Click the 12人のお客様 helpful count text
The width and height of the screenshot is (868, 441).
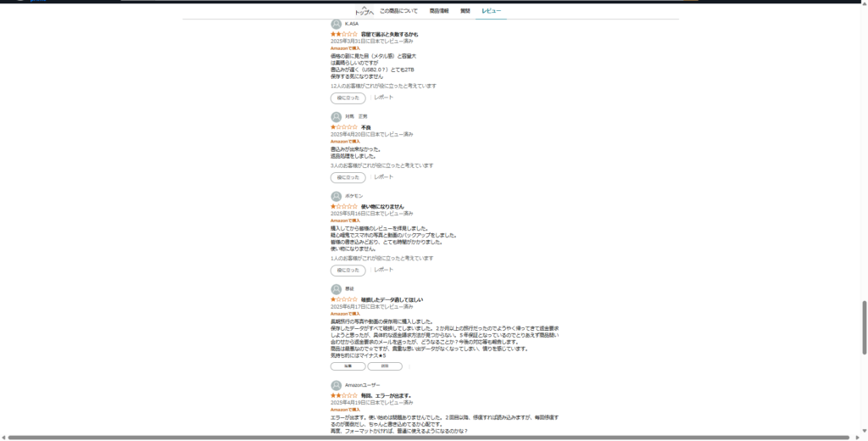[x=383, y=86]
